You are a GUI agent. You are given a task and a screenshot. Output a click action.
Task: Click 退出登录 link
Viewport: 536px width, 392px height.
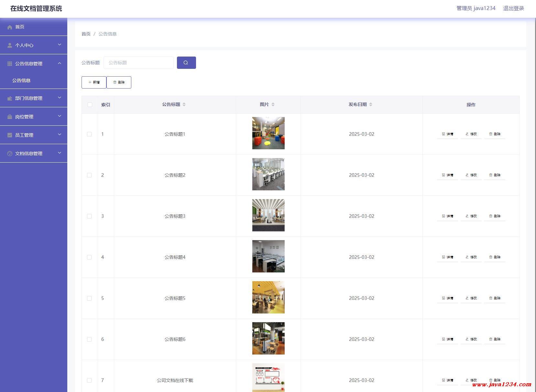pyautogui.click(x=513, y=8)
